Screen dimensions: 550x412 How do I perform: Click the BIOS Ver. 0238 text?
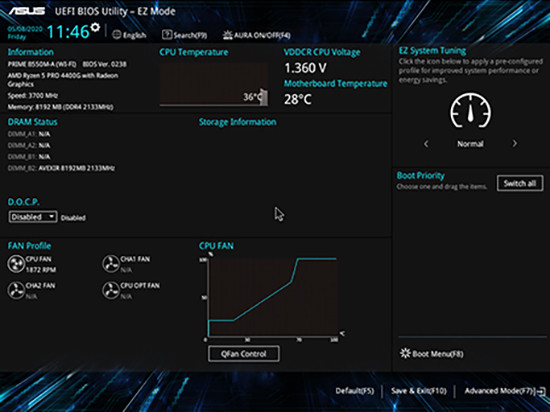coord(105,64)
